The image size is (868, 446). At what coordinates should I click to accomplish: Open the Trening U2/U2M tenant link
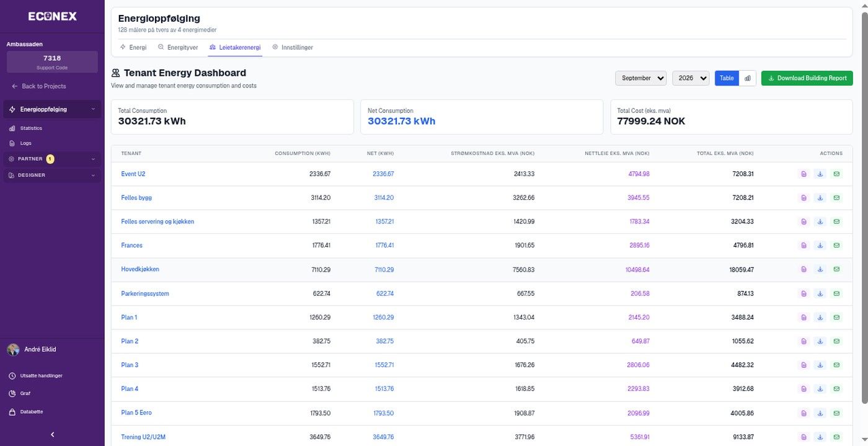pos(143,437)
